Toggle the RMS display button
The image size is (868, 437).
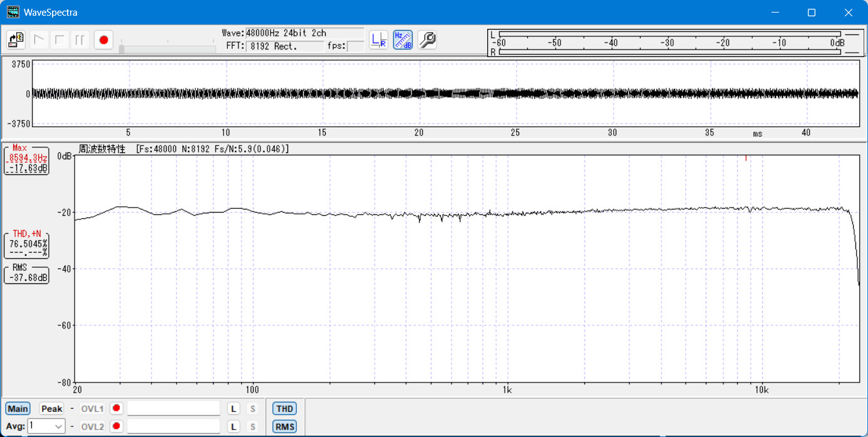pos(284,427)
